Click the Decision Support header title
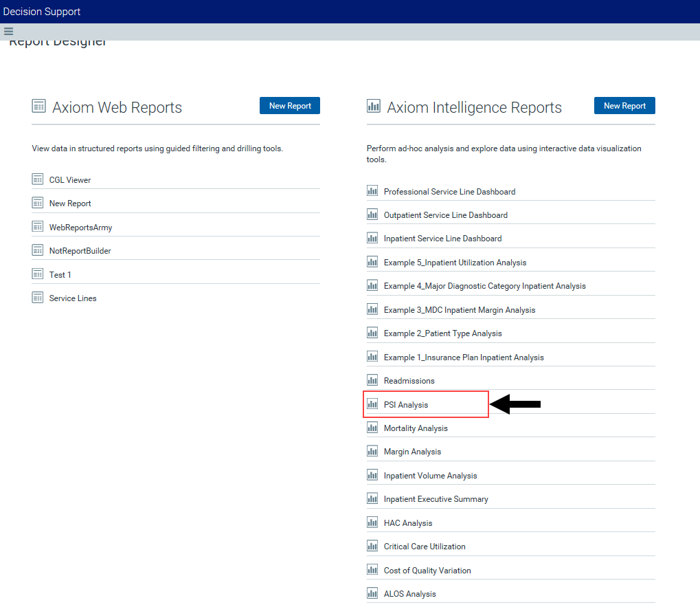This screenshot has height=605, width=700. (x=42, y=12)
